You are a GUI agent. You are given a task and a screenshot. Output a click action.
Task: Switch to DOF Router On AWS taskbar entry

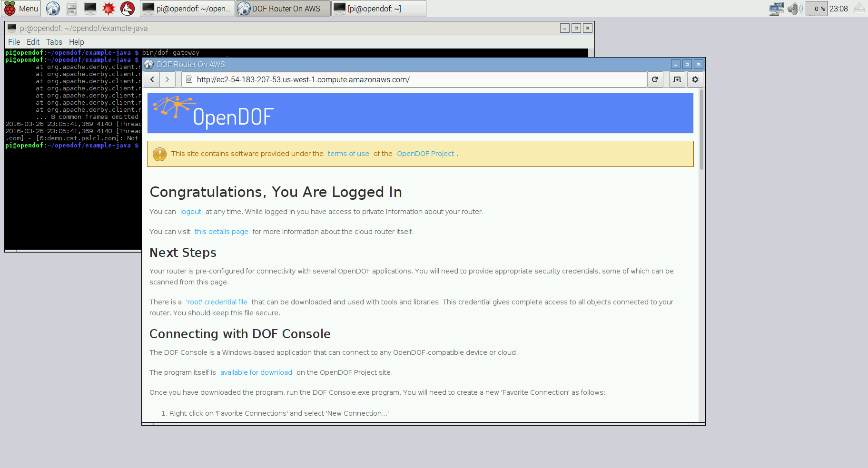coord(283,9)
